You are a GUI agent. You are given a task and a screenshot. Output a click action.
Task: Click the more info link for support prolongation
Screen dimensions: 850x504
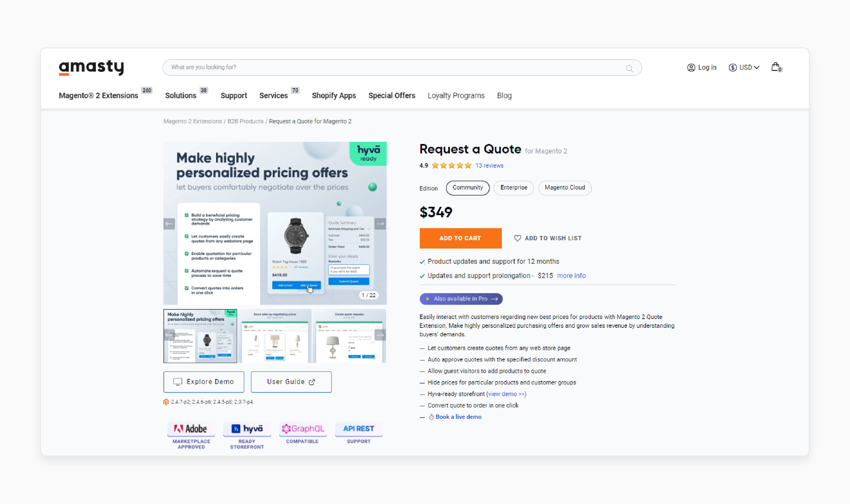click(x=570, y=275)
